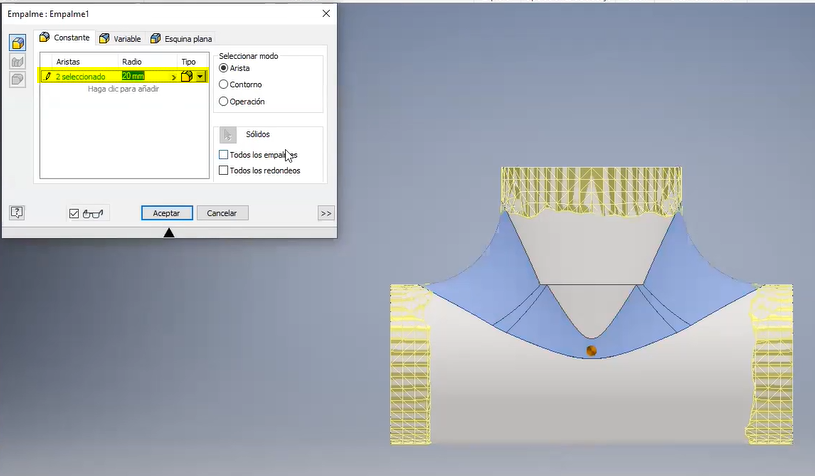
Task: Expand dialog with the >> button
Action: click(326, 213)
